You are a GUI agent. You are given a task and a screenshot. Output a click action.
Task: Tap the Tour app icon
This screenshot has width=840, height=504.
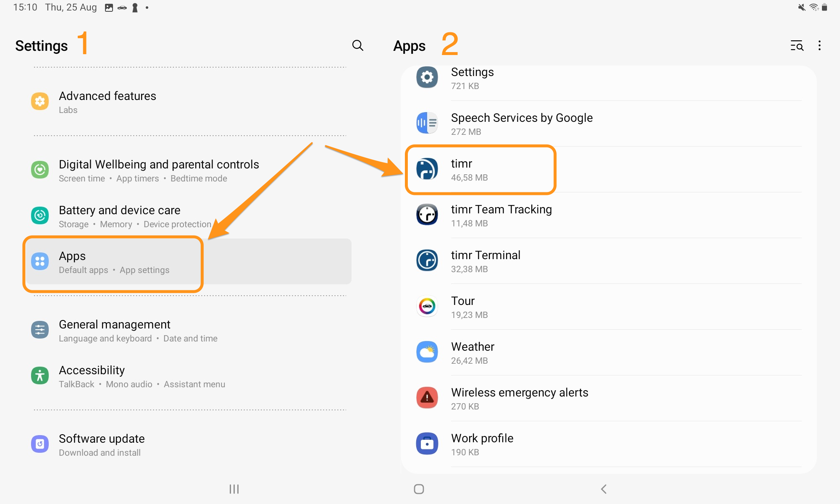pyautogui.click(x=427, y=306)
